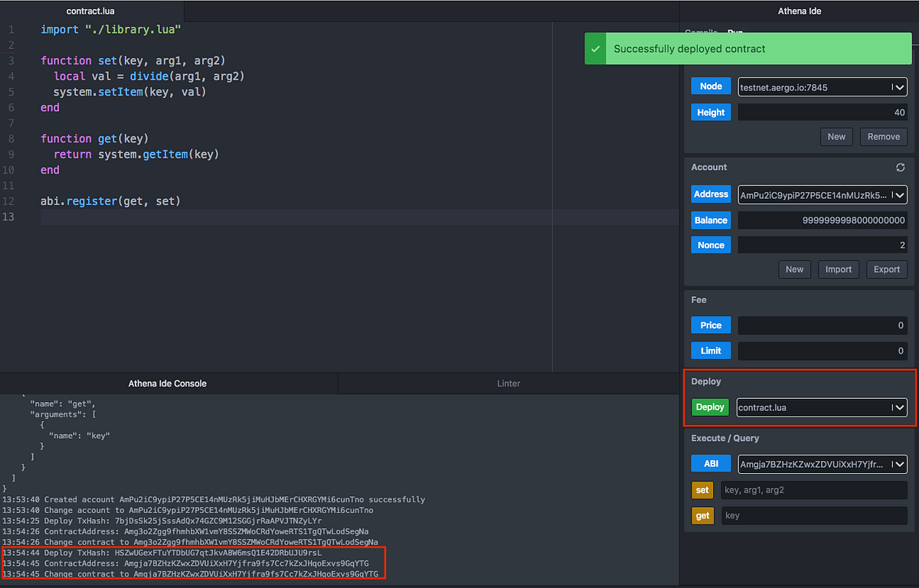The width and height of the screenshot is (919, 588).
Task: Click New to create a fresh account
Action: tap(794, 269)
